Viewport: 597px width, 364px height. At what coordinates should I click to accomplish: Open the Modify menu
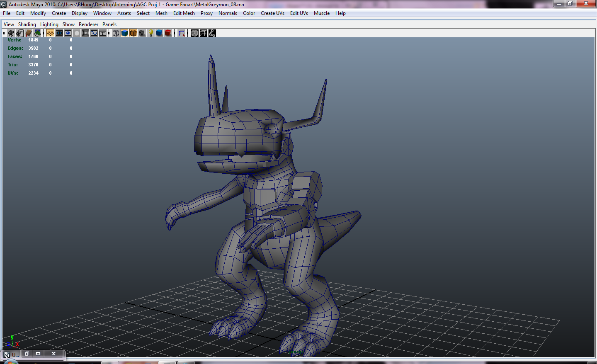(x=38, y=13)
